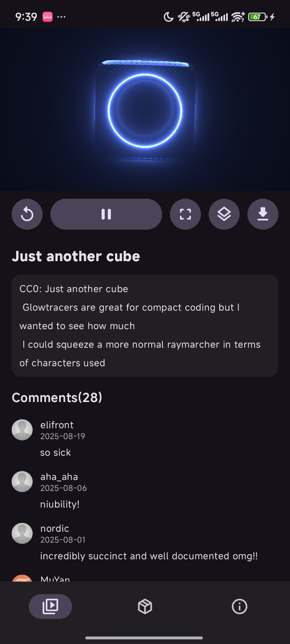Pause the shader playback
Viewport: 290px width, 644px height.
106,214
